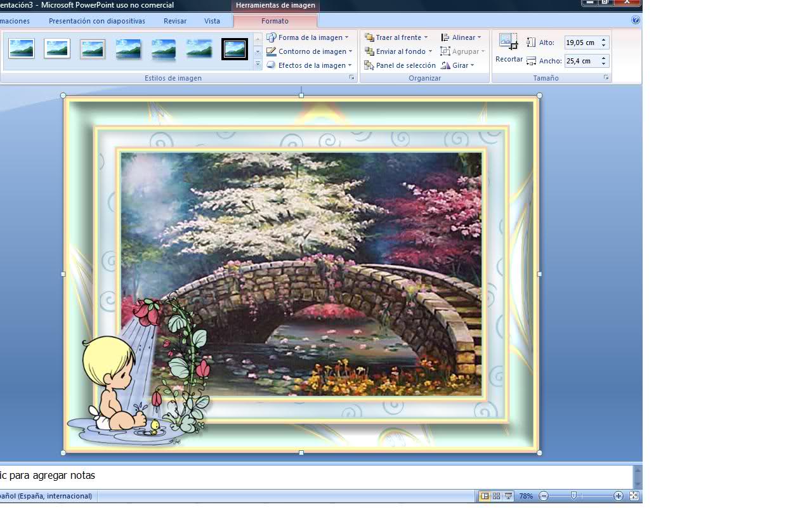
Task: Switch to the Revisar tab
Action: [x=175, y=21]
